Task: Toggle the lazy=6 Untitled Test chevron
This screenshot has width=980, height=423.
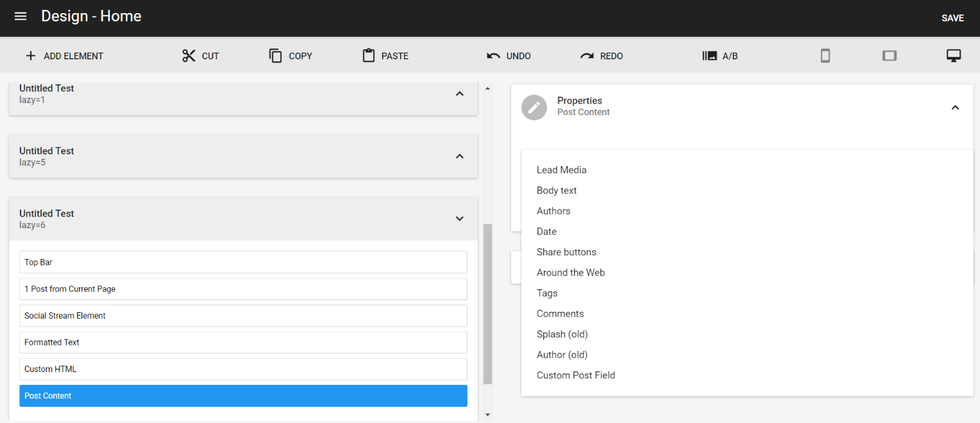Action: point(459,219)
